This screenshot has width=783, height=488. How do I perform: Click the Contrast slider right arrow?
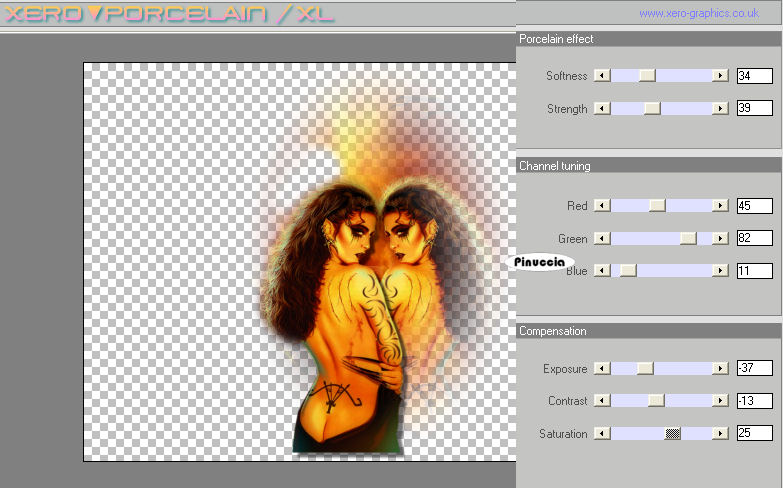[x=720, y=400]
